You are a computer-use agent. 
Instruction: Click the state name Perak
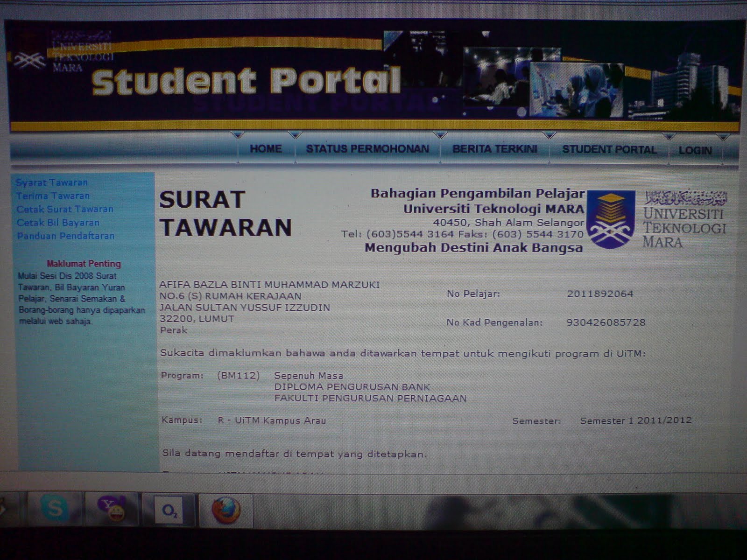174,330
